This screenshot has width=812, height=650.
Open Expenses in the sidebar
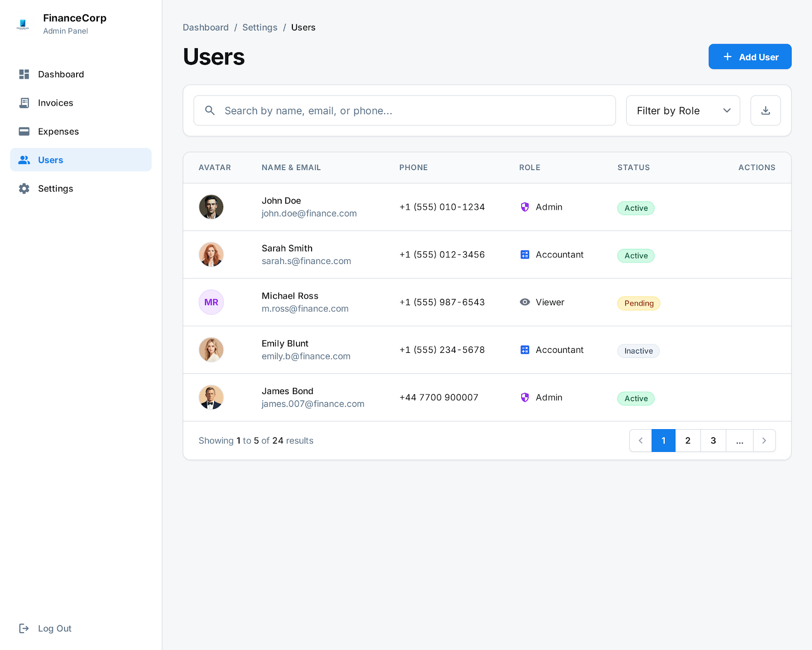point(58,132)
